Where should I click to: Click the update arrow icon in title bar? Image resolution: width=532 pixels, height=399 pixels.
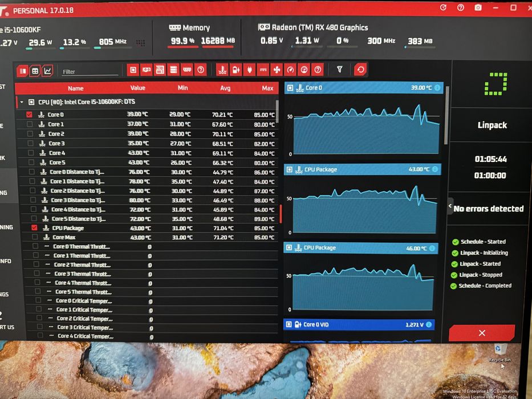[x=443, y=7]
